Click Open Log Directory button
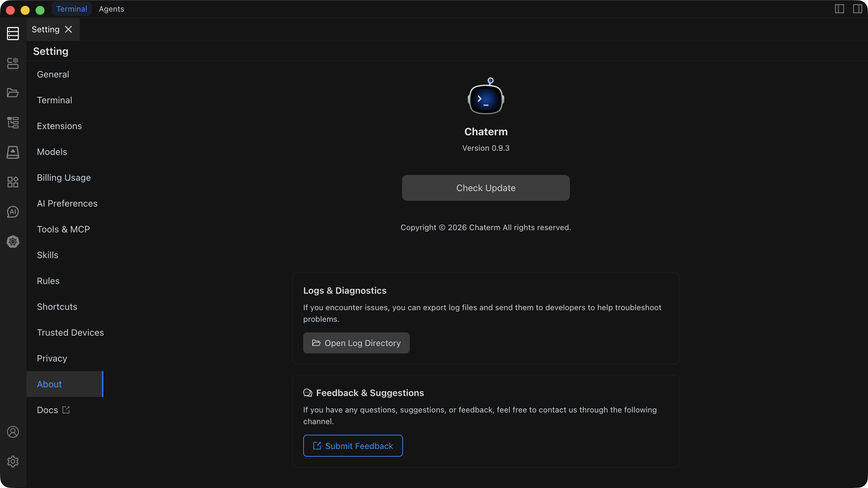 (x=356, y=343)
